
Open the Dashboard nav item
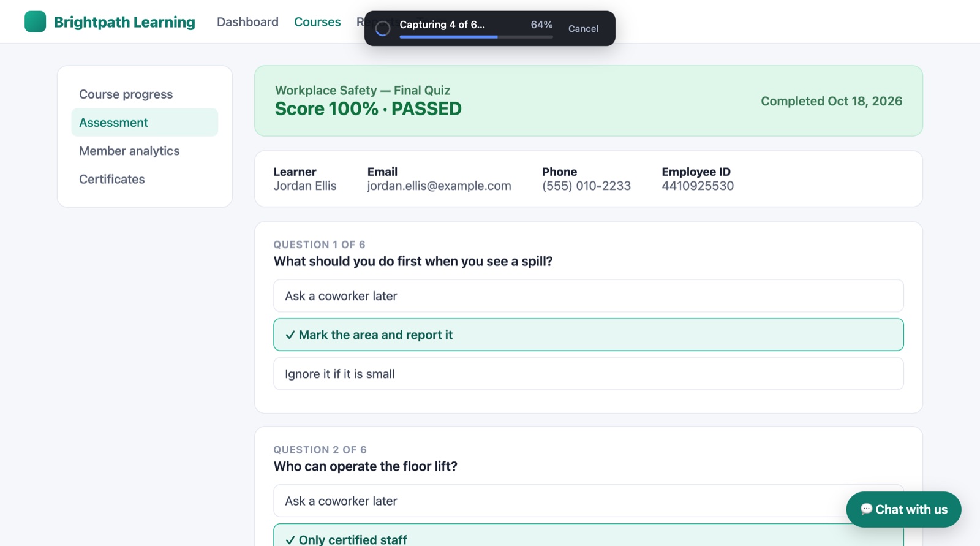247,22
